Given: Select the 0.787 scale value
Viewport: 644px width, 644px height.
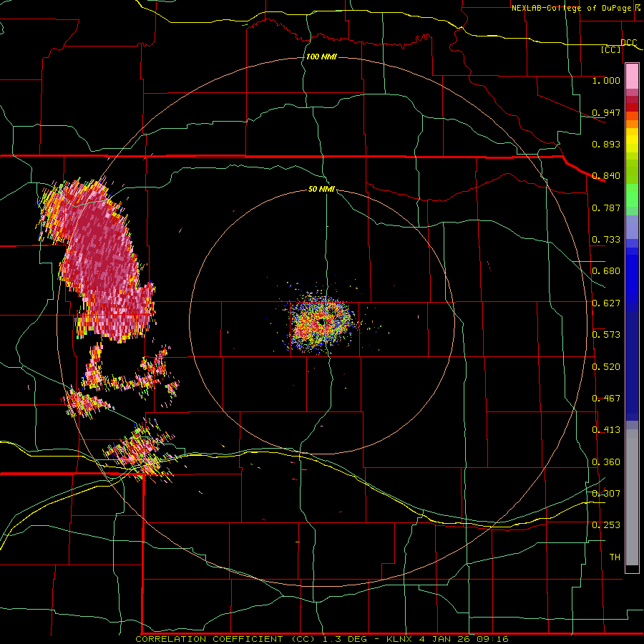Looking at the screenshot, I should click(x=606, y=208).
